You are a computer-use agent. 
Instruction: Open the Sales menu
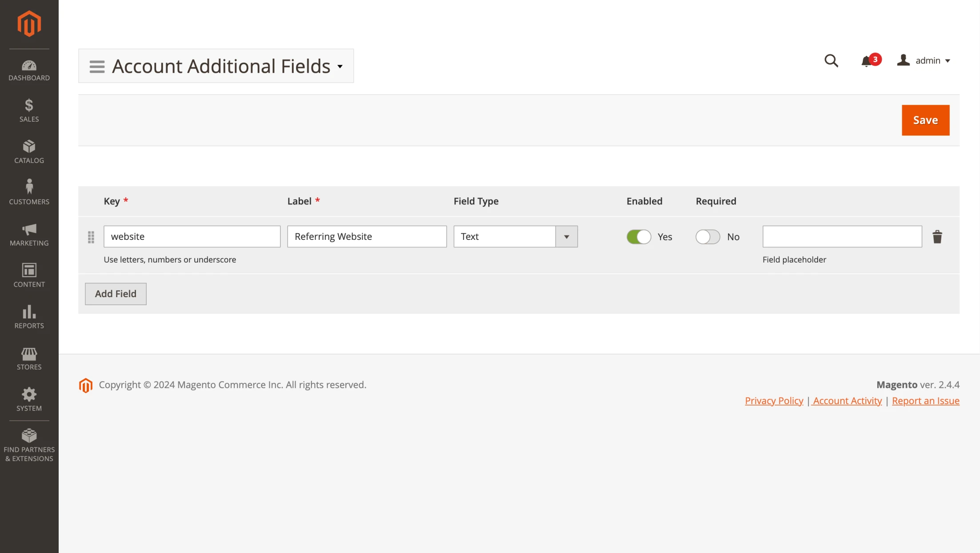point(29,110)
